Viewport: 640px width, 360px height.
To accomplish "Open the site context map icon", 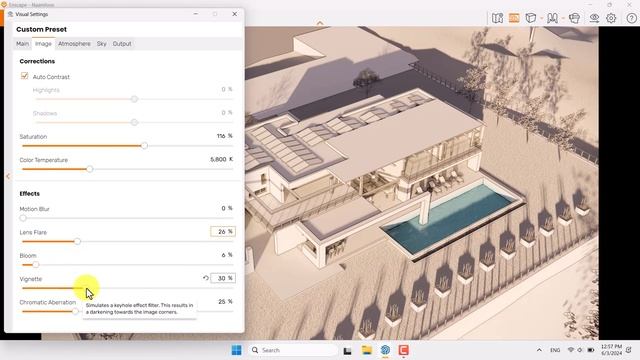I will (497, 18).
